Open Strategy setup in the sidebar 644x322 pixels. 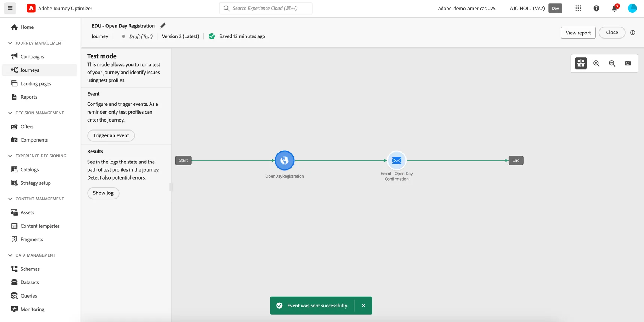pyautogui.click(x=40, y=183)
